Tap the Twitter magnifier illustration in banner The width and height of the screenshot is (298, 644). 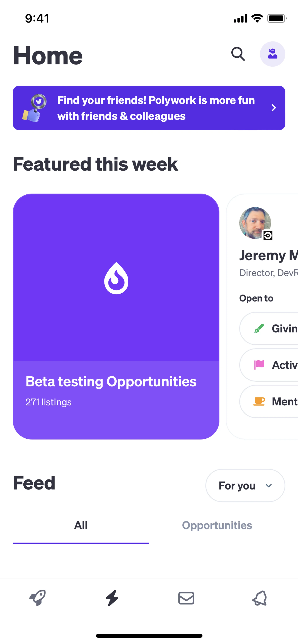[35, 108]
